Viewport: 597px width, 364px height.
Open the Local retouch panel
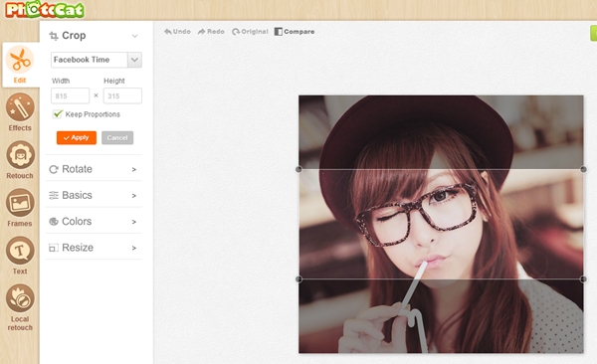(20, 298)
